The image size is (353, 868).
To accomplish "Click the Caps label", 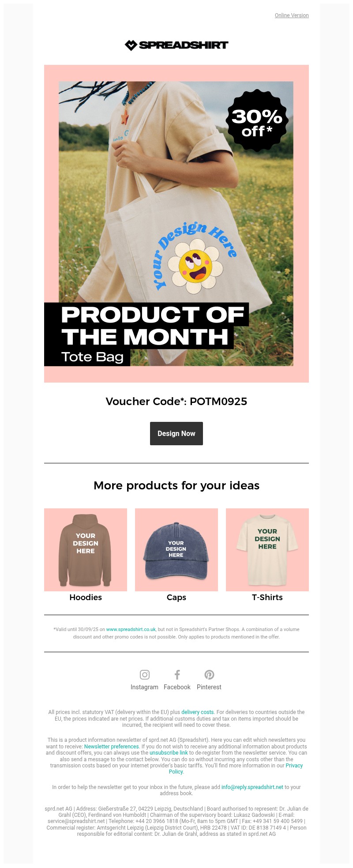I will 176,597.
